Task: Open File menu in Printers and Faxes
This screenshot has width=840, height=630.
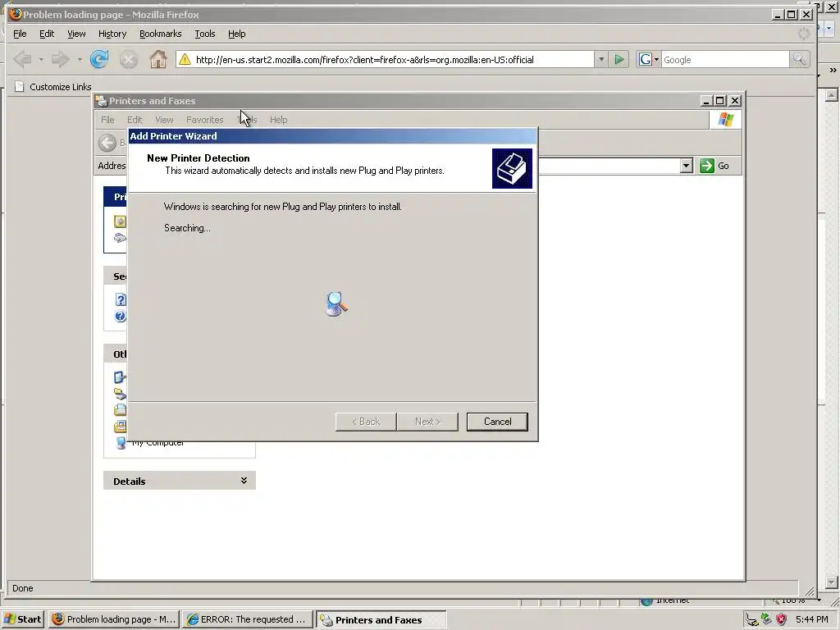Action: (107, 120)
